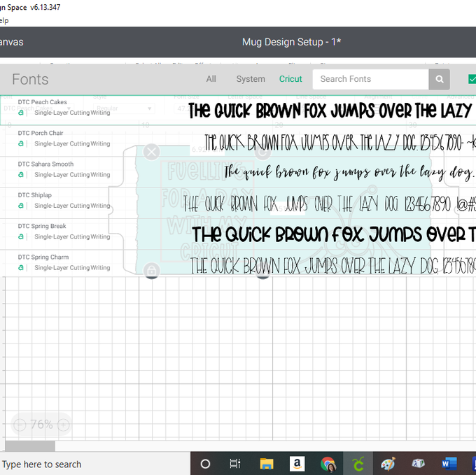This screenshot has height=475, width=476.
Task: Open Microsoft Word from the taskbar
Action: tap(449, 464)
